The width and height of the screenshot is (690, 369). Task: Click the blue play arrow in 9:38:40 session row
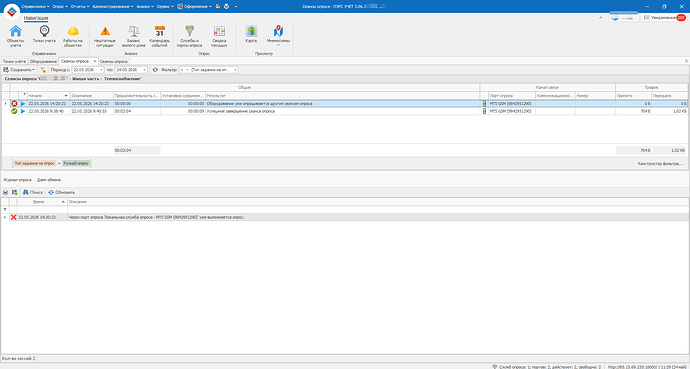pos(23,111)
